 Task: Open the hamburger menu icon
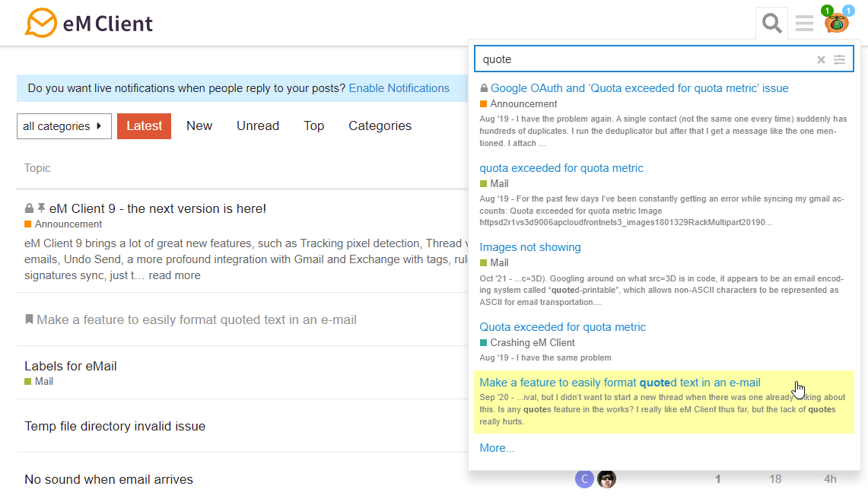pos(804,24)
